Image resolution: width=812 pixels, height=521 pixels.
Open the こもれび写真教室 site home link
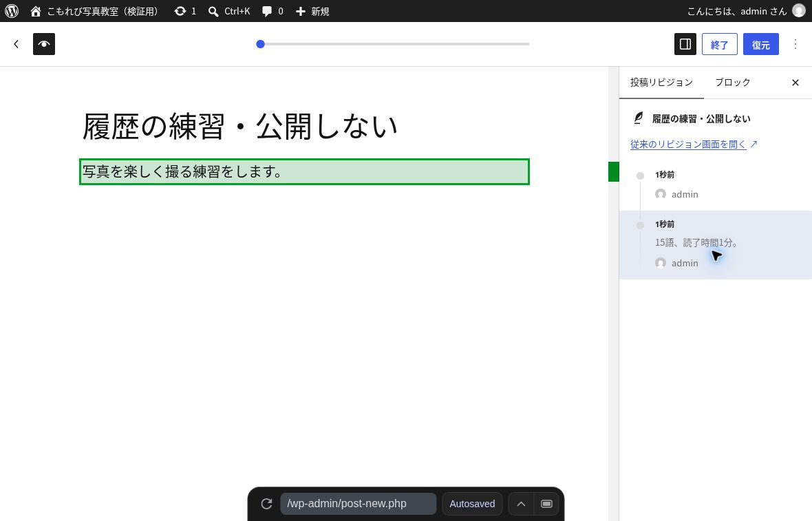pos(94,11)
